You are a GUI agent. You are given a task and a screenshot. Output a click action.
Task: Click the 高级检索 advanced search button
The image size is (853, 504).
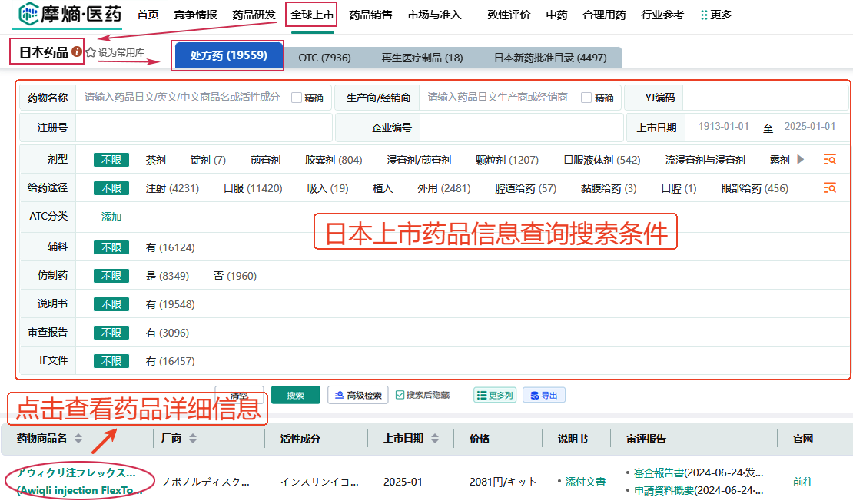point(357,395)
